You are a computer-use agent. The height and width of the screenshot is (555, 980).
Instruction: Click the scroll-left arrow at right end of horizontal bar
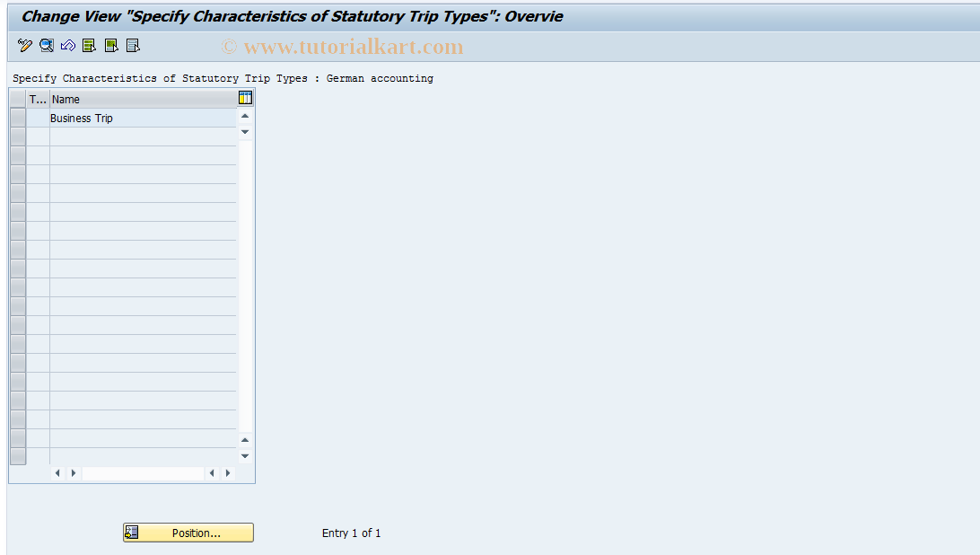click(212, 473)
